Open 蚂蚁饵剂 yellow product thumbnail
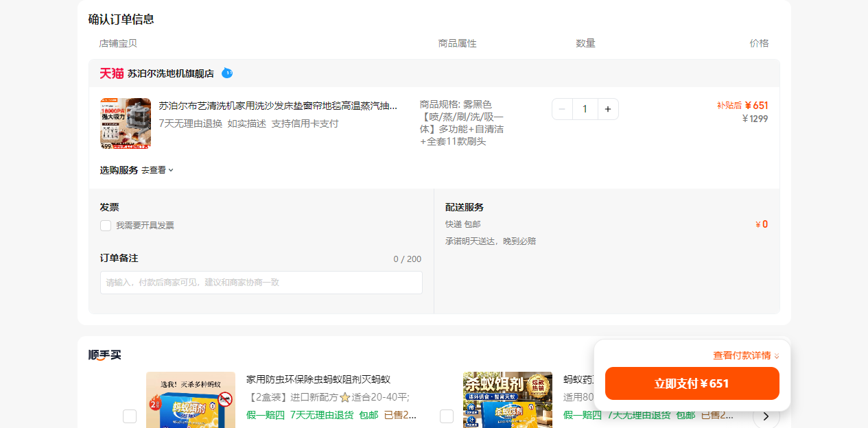 (191, 400)
